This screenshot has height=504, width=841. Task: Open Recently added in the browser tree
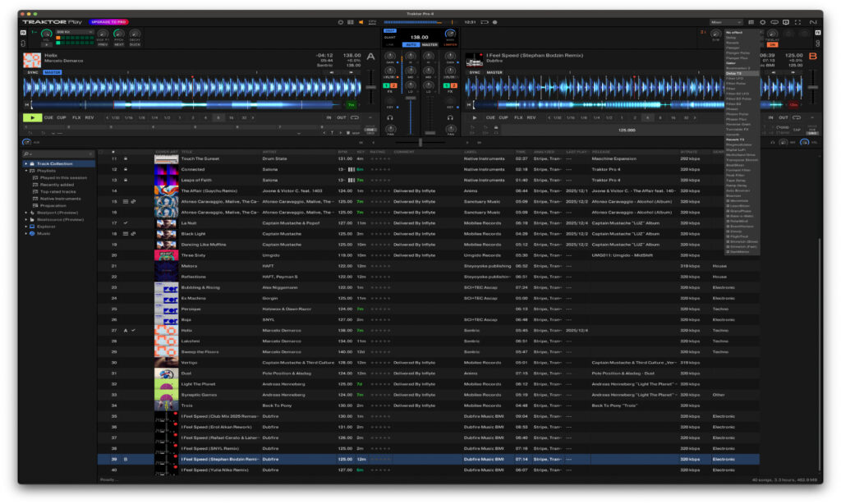57,185
